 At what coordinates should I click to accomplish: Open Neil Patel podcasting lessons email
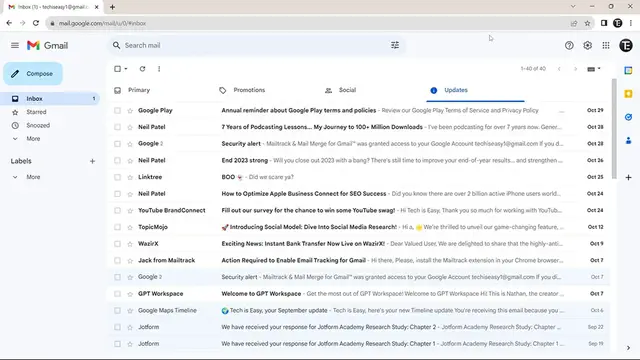pyautogui.click(x=359, y=127)
